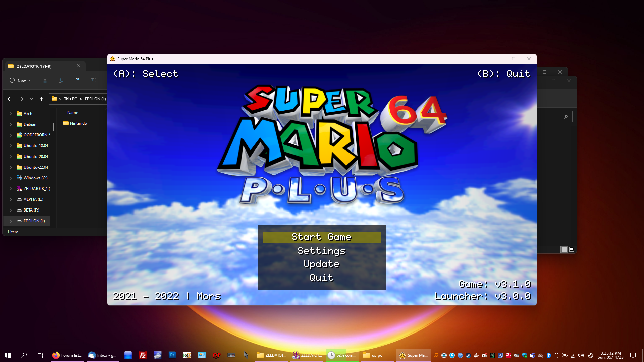The height and width of the screenshot is (362, 644).
Task: Open the clock and date flyout
Action: [x=610, y=355]
